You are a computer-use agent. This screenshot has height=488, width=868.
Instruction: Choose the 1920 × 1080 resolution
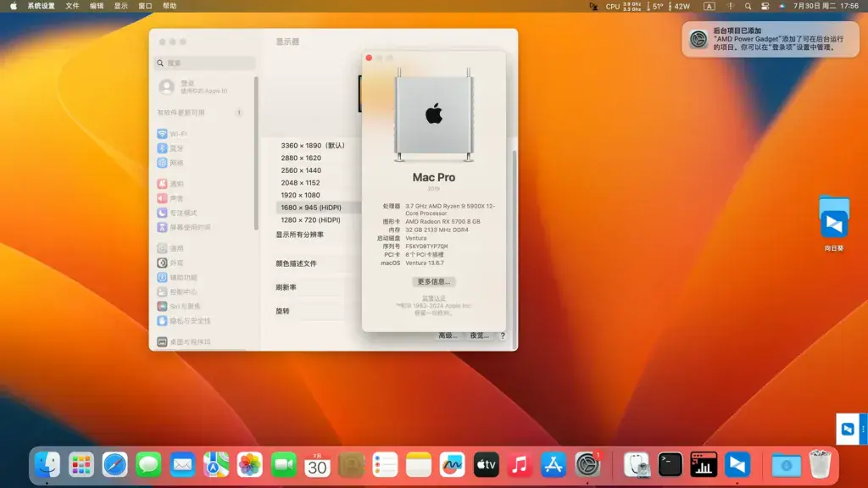[301, 196]
